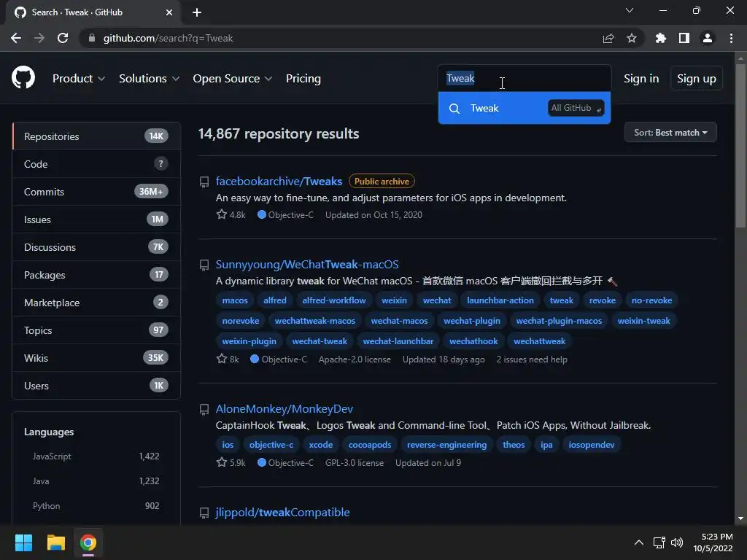View site information lock icon
Image resolution: width=747 pixels, height=560 pixels.
92,38
